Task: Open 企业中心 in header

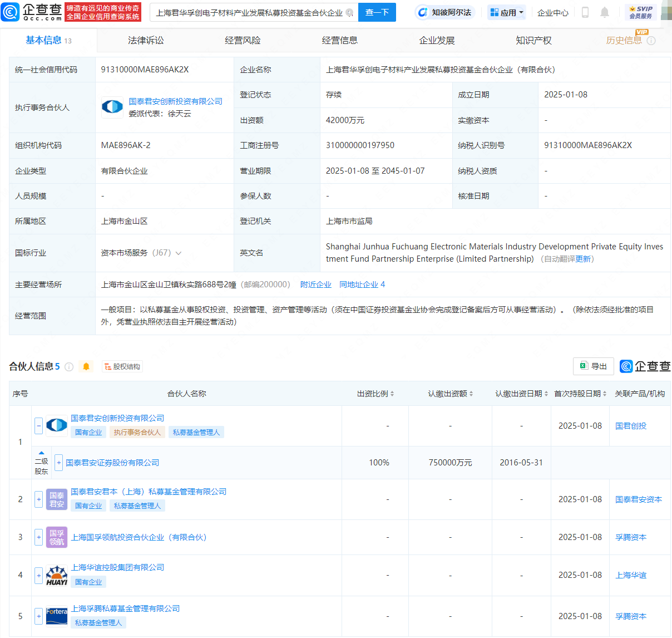Action: (553, 12)
